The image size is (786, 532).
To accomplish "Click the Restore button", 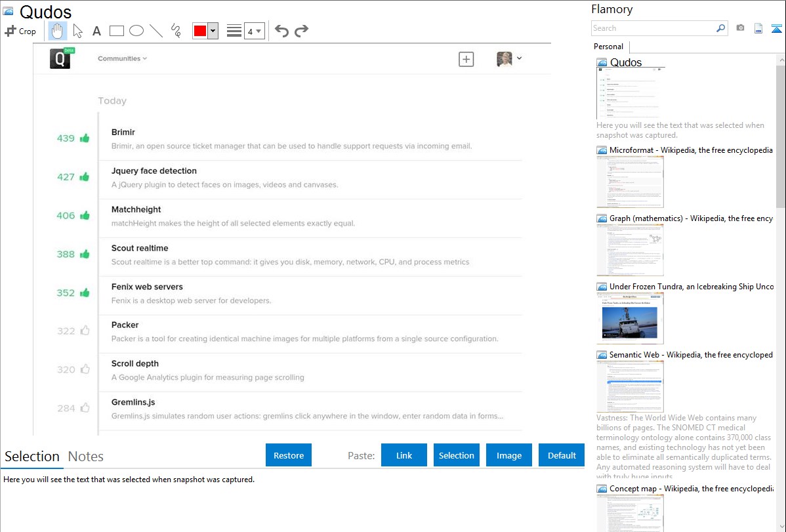I will (289, 455).
